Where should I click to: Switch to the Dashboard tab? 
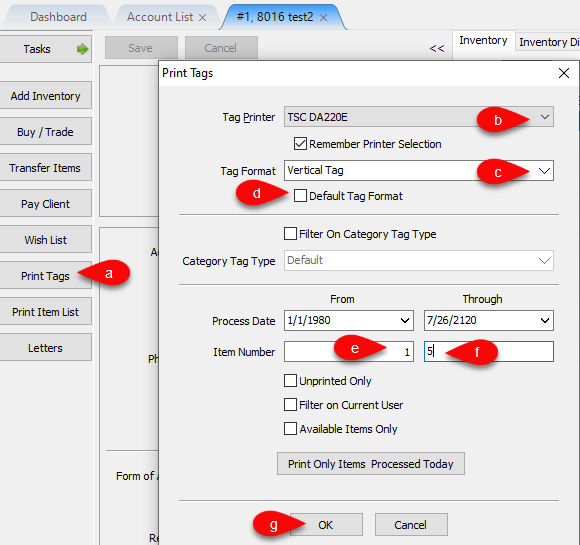coord(58,17)
